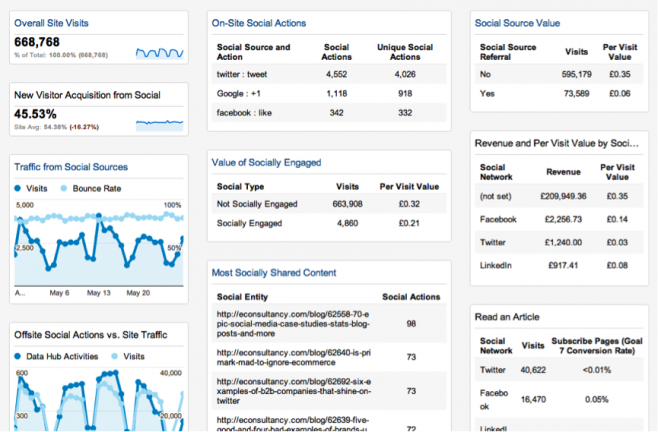
Task: Open the 62640-is-primark-mad-to-ignore-ecommerce URL
Action: pyautogui.click(x=294, y=357)
